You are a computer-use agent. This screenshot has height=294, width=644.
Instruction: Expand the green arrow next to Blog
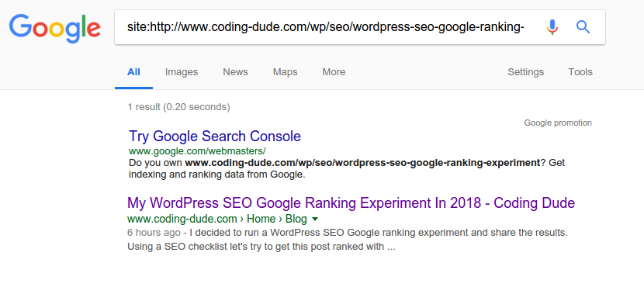click(x=314, y=219)
